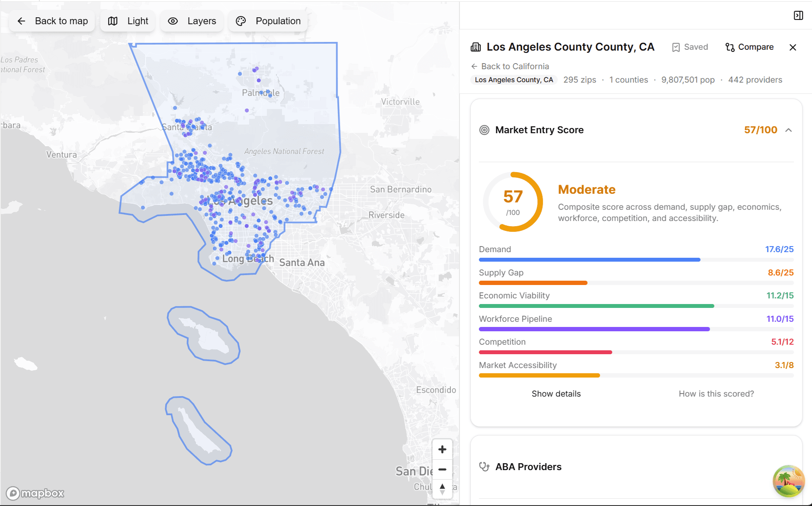This screenshot has height=506, width=812.
Task: Open the Population styling menu
Action: (x=267, y=20)
